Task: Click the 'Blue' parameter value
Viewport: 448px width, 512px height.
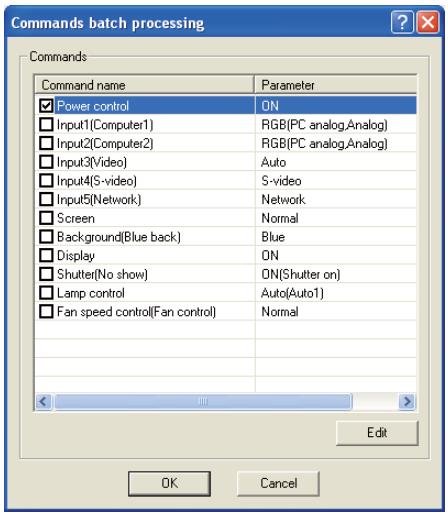Action: (x=273, y=237)
